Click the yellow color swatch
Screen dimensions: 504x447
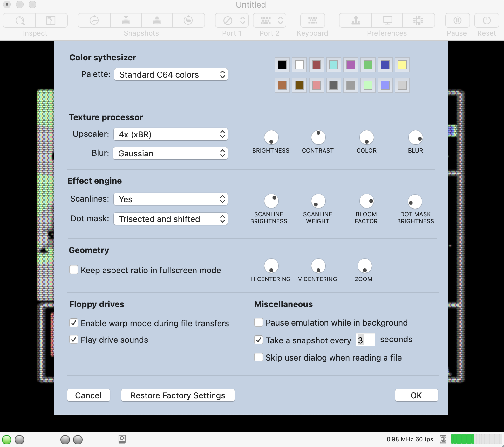coord(402,65)
